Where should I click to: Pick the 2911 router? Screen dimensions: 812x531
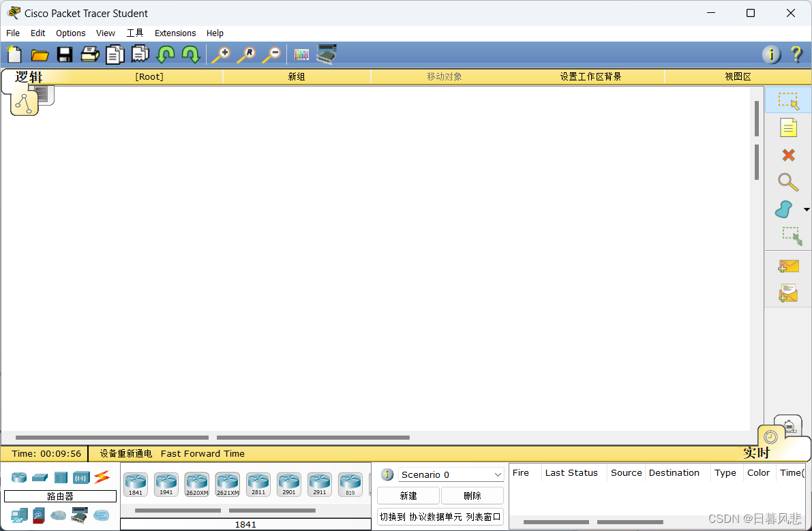(x=320, y=485)
